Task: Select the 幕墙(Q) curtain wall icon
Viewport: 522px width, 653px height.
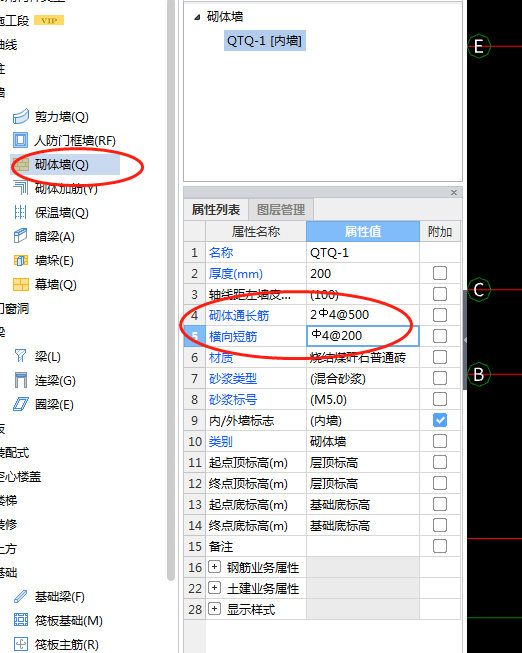Action: pyautogui.click(x=21, y=284)
